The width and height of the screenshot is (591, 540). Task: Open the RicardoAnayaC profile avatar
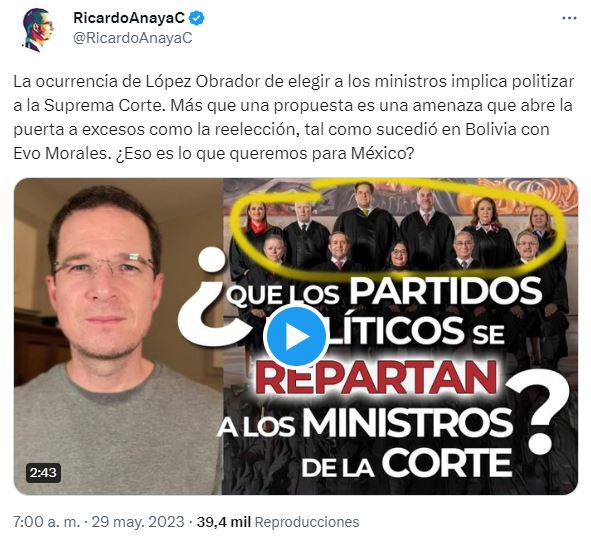[x=37, y=30]
